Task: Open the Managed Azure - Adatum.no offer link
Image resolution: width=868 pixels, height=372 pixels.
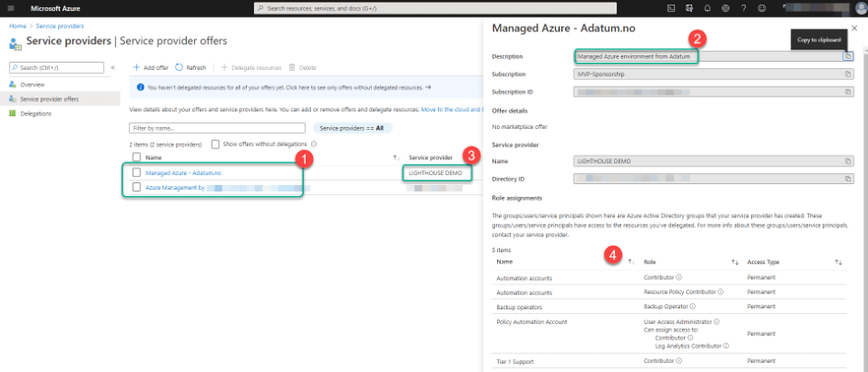Action: pos(182,172)
